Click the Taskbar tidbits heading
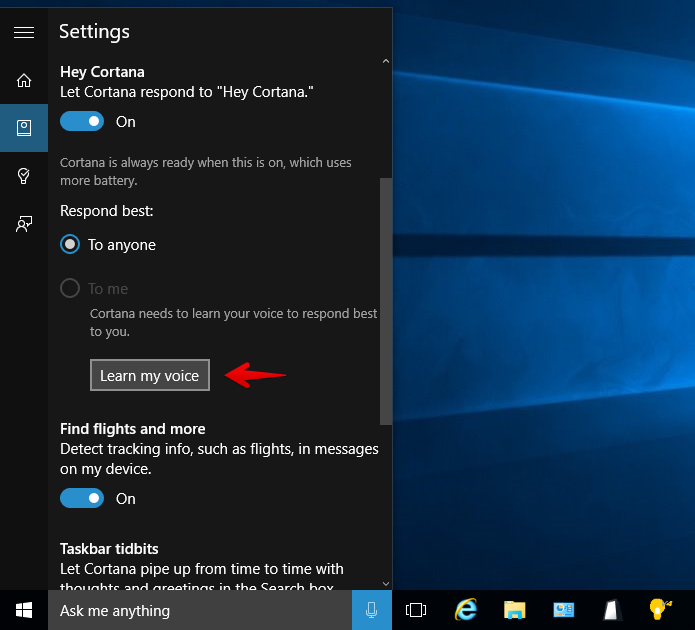 click(109, 549)
